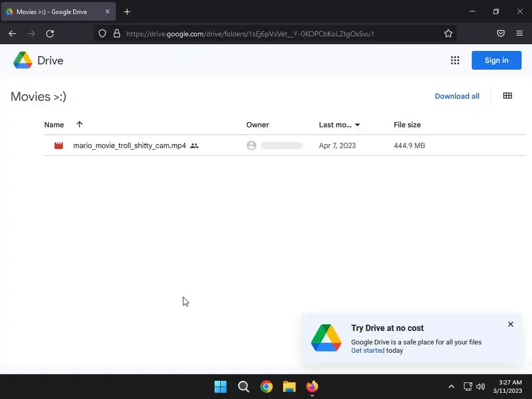Dismiss the Try Drive promo

(511, 324)
